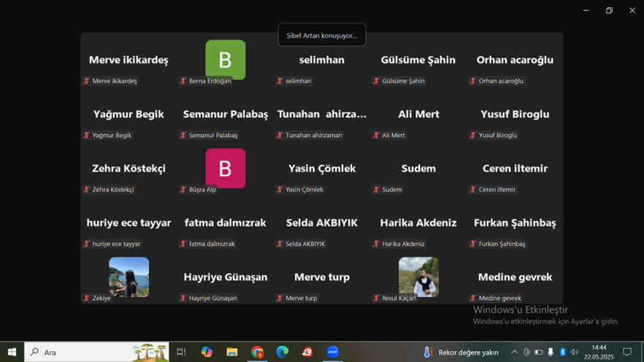Screen dimensions: 644x362
Task: Click muted mic icon beside Harika Akdeniz label
Action: [x=376, y=244]
